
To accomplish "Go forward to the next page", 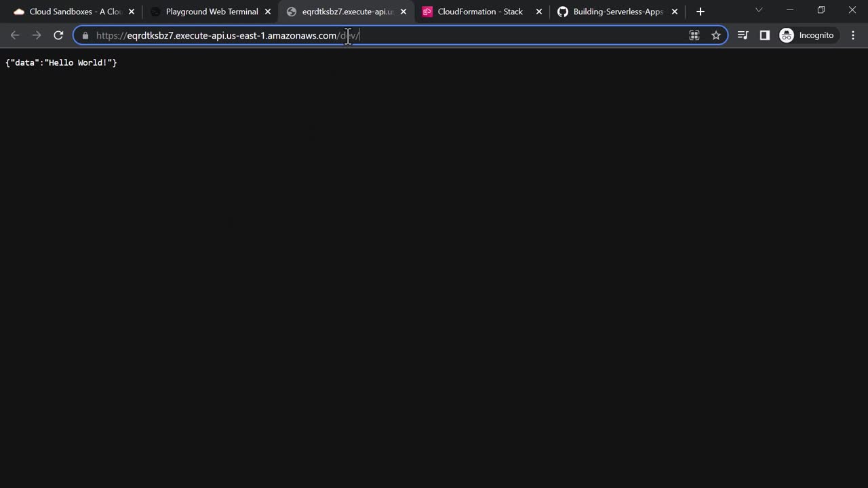I will [37, 35].
